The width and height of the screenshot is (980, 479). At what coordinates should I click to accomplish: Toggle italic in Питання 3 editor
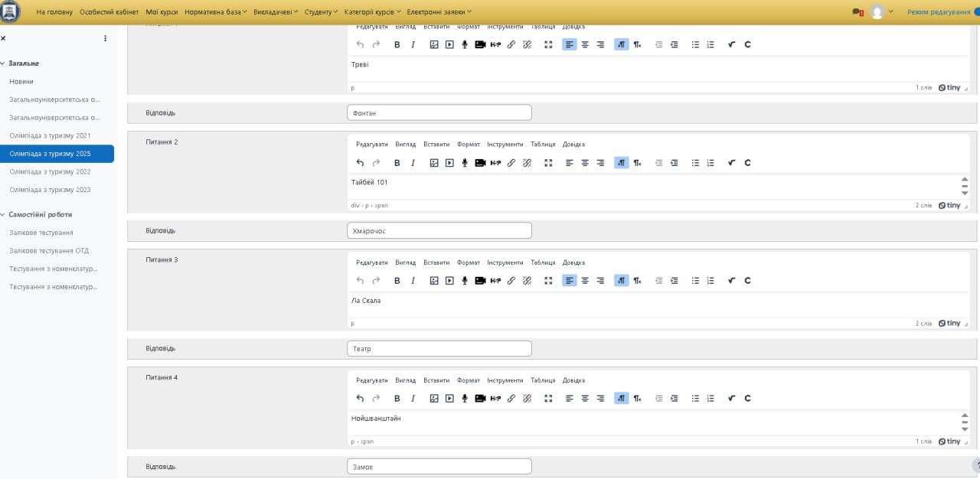(413, 280)
